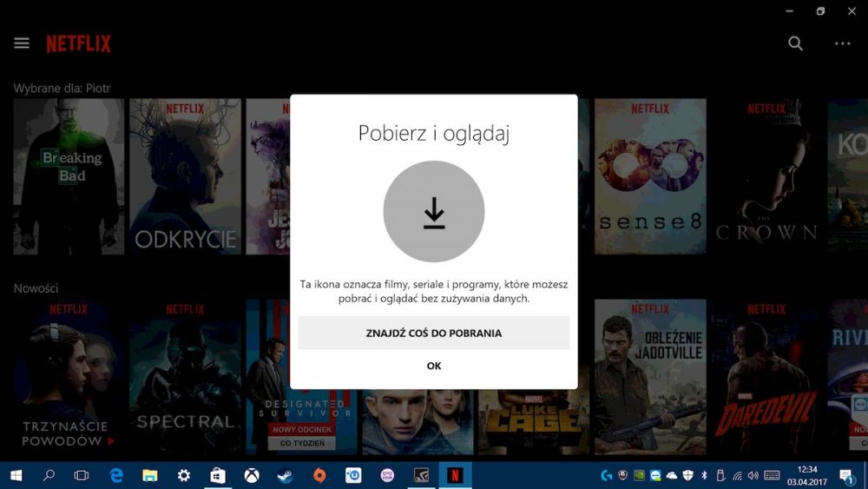The height and width of the screenshot is (489, 868).
Task: Open the taskbar search magnifier
Action: [49, 475]
